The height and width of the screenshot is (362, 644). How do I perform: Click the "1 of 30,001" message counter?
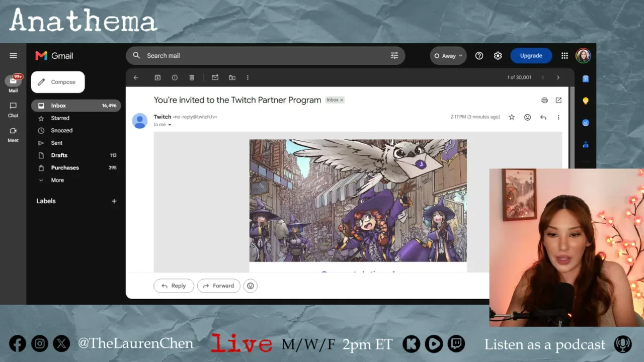[x=519, y=77]
